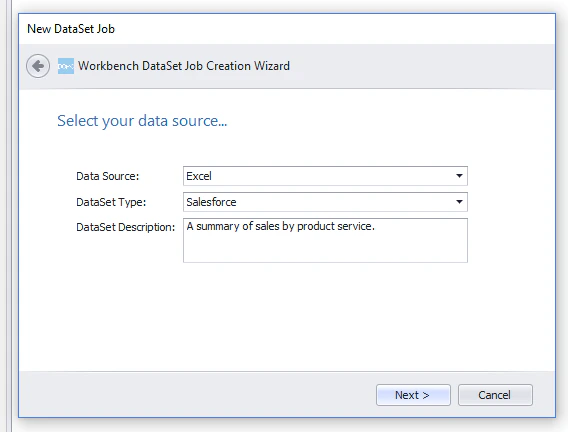Click the 'Select your data source...' heading
Screen dimensions: 568x432
[142, 121]
